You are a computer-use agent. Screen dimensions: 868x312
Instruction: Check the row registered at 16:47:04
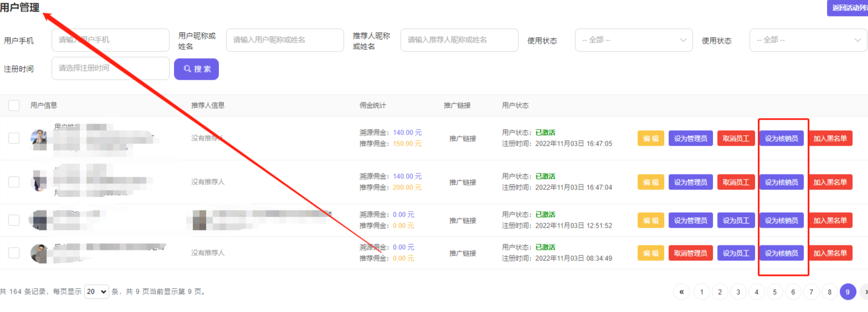[14, 182]
